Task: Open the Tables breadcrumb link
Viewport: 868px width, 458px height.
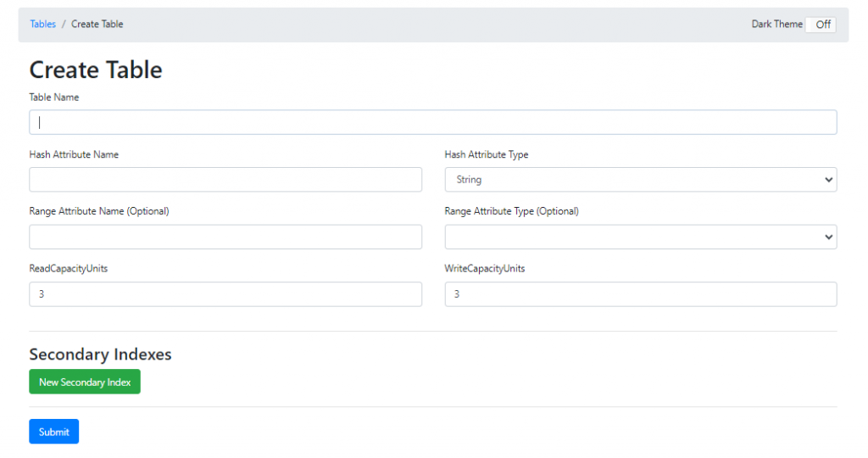Action: point(42,25)
